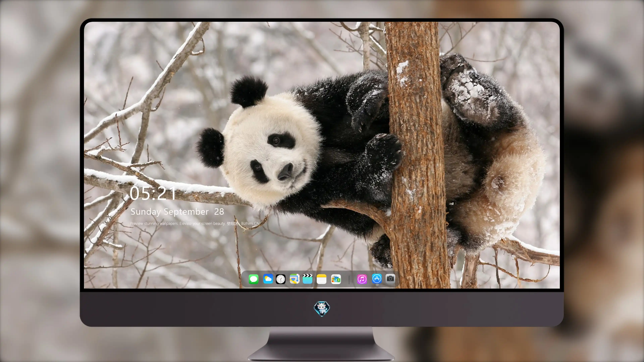Launch the Clock app from the dock
This screenshot has height=362, width=644.
pyautogui.click(x=281, y=279)
